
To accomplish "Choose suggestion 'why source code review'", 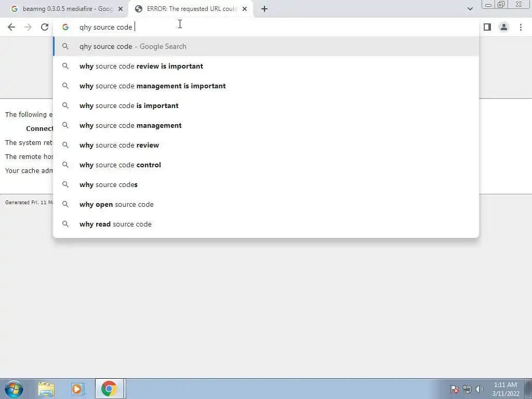I will (266, 145).
